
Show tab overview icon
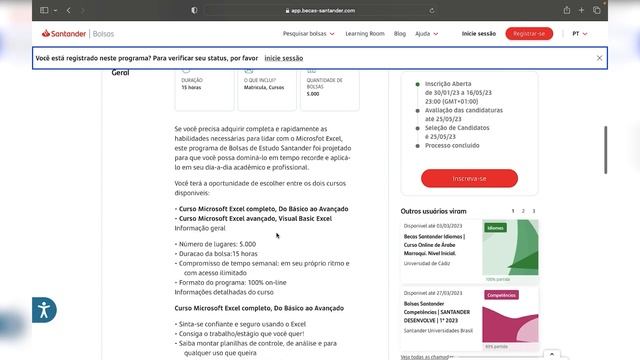pos(596,10)
